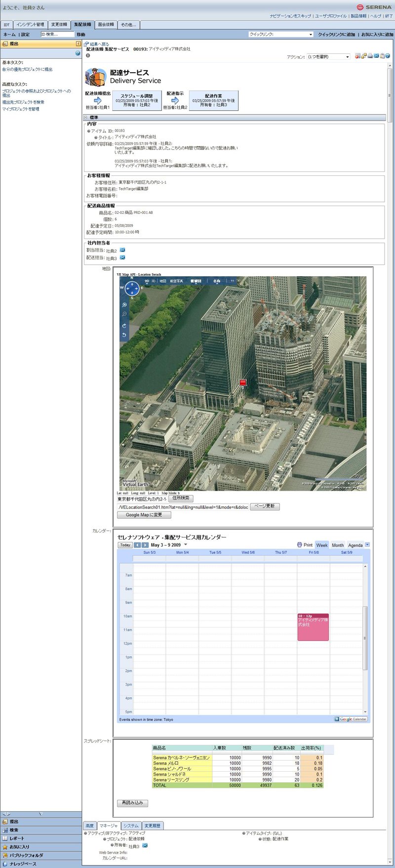395x868 pixels.
Task: Open the IDT tab
Action: pos(6,25)
